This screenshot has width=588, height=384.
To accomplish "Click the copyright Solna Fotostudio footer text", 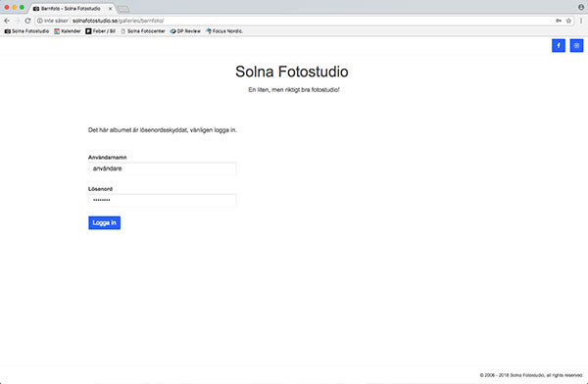I will point(531,375).
